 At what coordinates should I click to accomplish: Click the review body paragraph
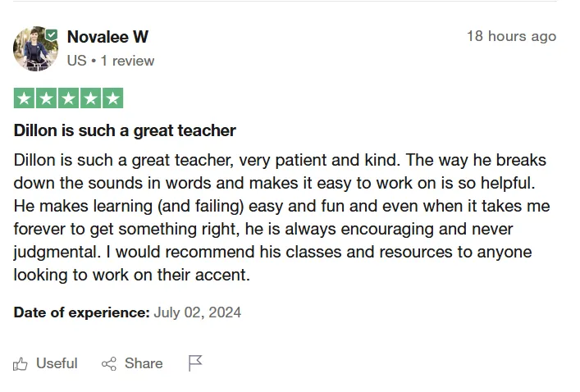pyautogui.click(x=282, y=217)
